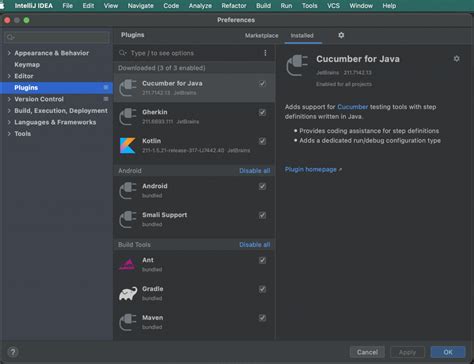Select the Kotlin plugin name
Image resolution: width=474 pixels, height=364 pixels.
151,141
